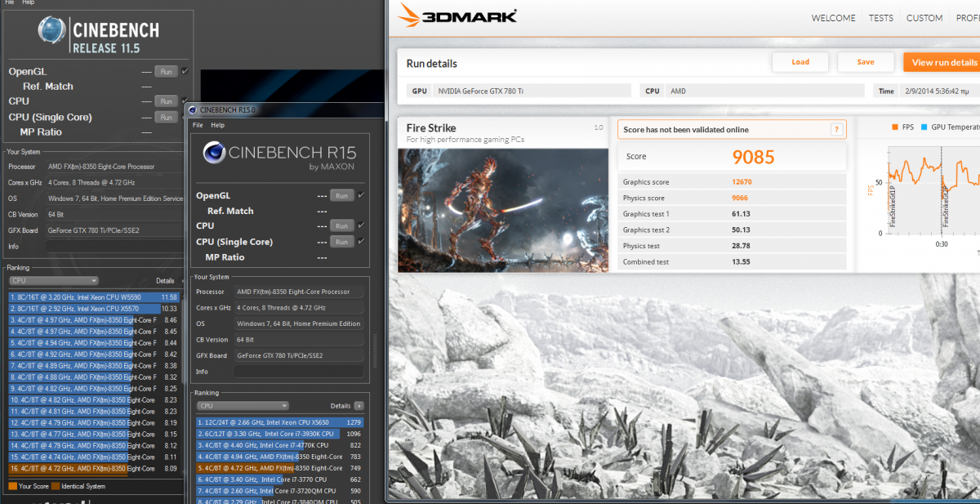Switch to the CUSTOM tab in 3DMark
Screen dimensions: 980x504
(924, 18)
